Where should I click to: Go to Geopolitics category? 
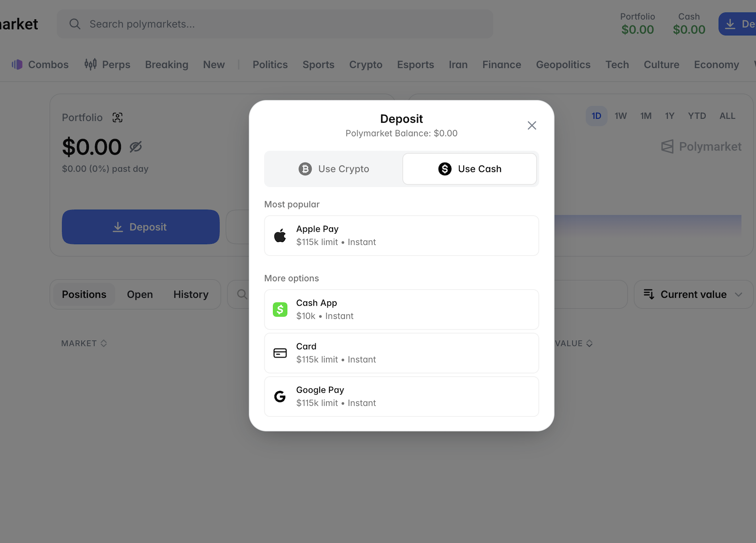click(563, 65)
